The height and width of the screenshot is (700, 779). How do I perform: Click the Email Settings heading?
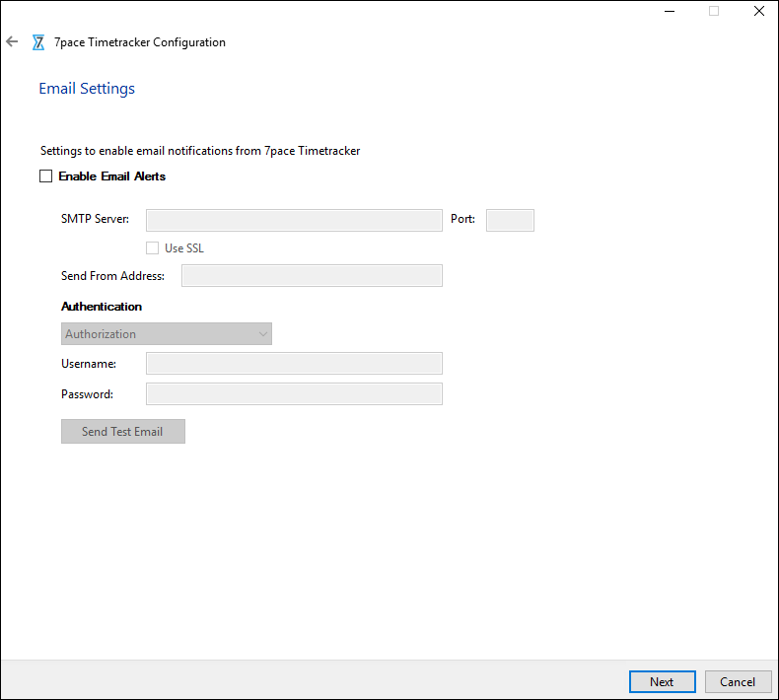click(x=87, y=89)
